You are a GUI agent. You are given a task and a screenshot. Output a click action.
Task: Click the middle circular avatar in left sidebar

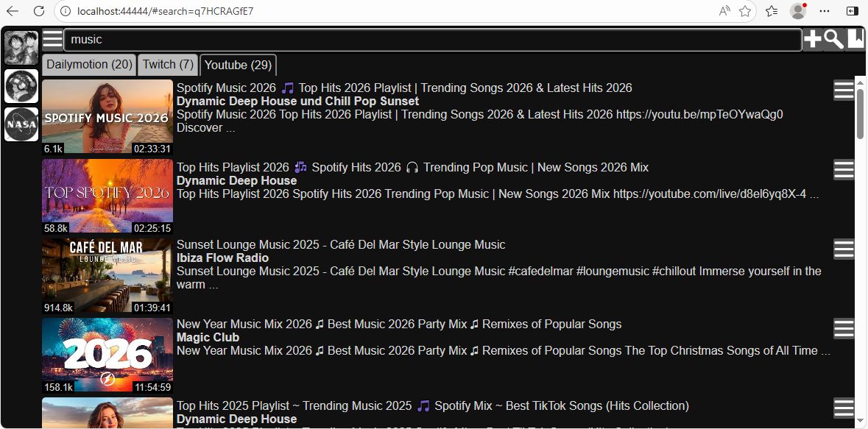[21, 86]
